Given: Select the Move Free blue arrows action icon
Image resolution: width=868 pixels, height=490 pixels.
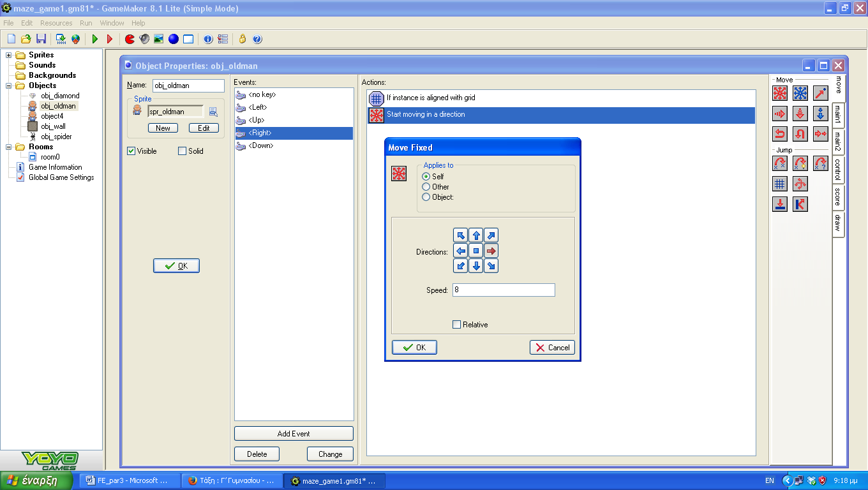Looking at the screenshot, I should point(800,93).
